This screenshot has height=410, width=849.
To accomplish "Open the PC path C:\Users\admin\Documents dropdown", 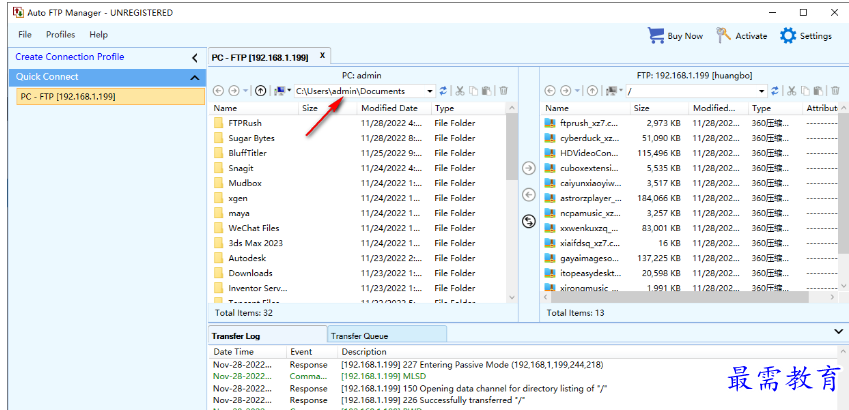I will [430, 91].
